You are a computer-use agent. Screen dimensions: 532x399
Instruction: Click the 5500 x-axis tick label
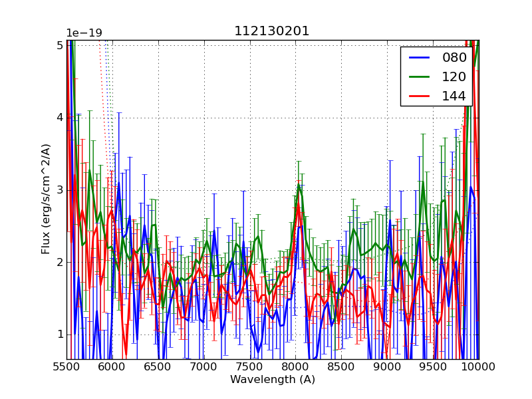66,366
